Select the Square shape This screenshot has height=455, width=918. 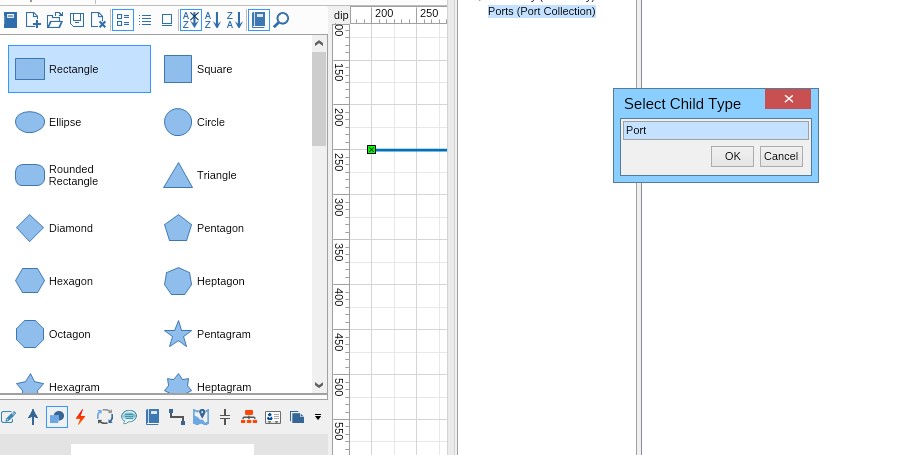coord(198,69)
